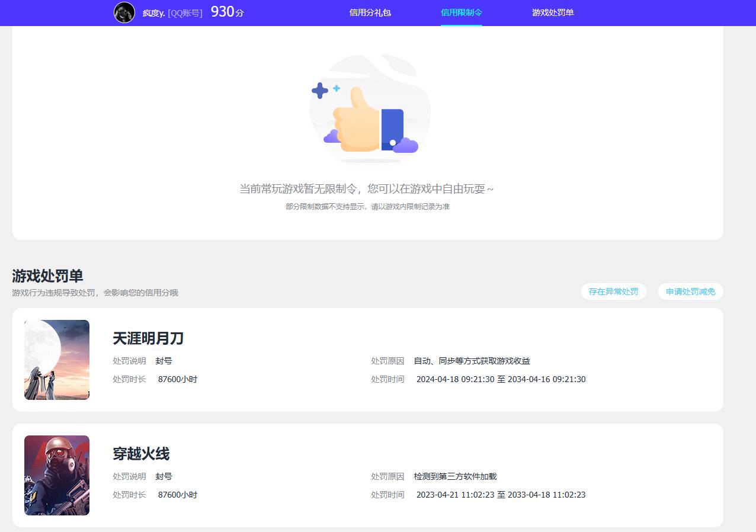756x532 pixels.
Task: Open the 天涯明月刀 game cover thumbnail
Action: pyautogui.click(x=56, y=360)
